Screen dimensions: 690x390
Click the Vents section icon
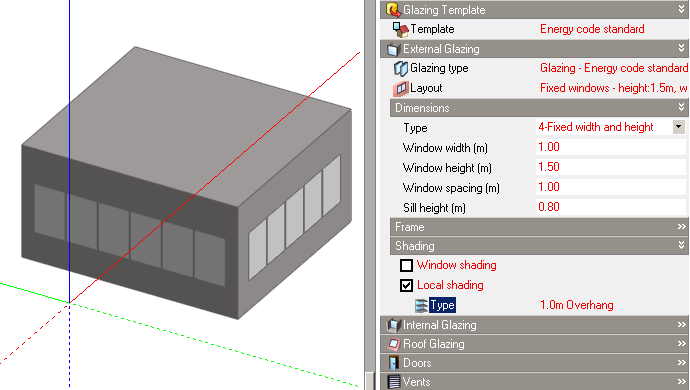point(394,382)
